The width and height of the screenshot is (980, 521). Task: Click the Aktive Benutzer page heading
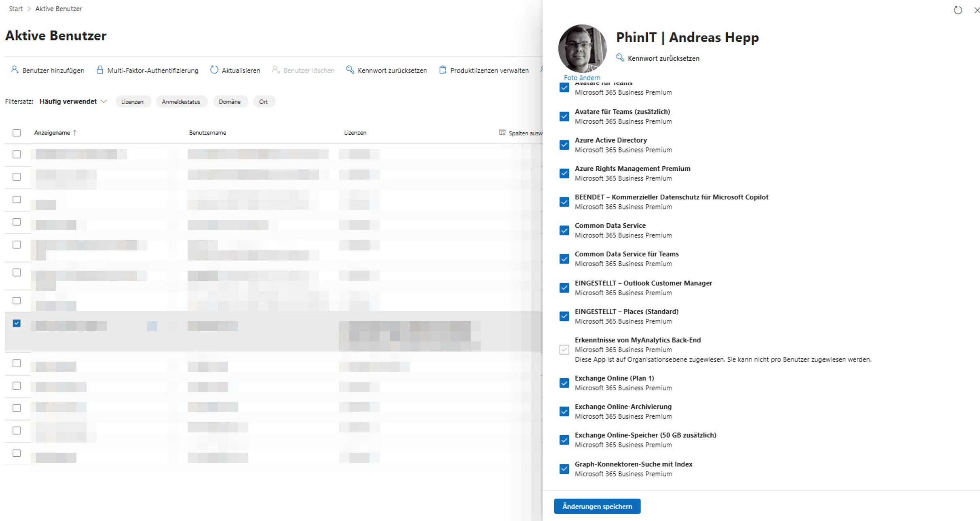pyautogui.click(x=56, y=36)
